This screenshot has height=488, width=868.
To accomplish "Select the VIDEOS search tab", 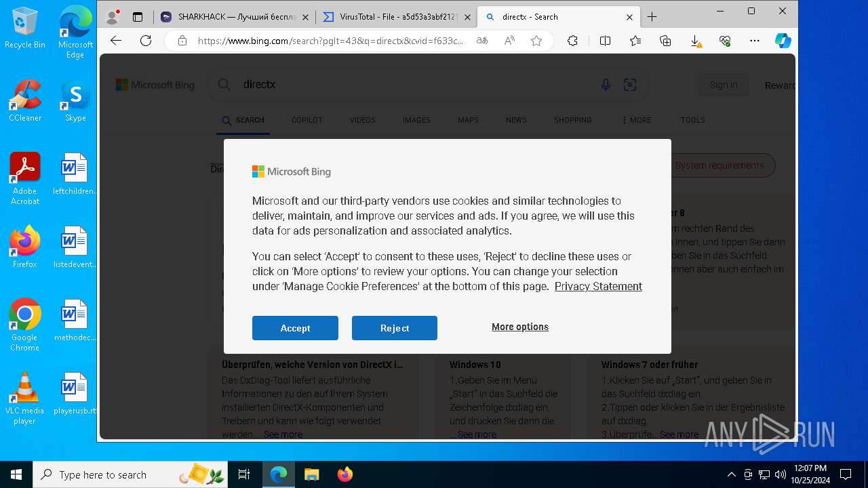I will [363, 120].
